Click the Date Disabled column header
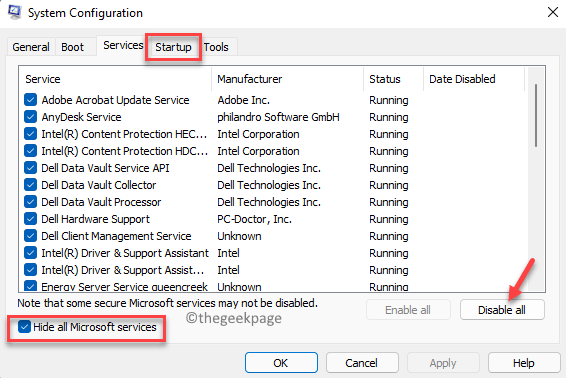This screenshot has width=566, height=378. pyautogui.click(x=474, y=79)
